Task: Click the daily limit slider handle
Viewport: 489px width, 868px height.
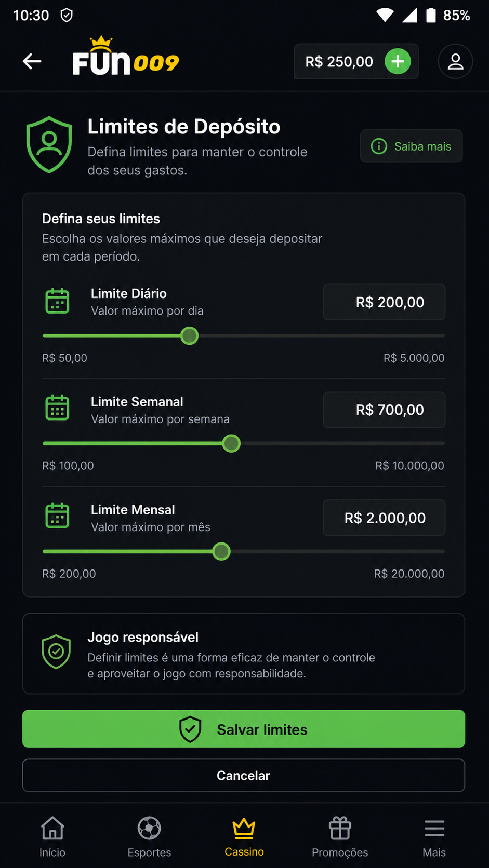Action: (x=190, y=336)
